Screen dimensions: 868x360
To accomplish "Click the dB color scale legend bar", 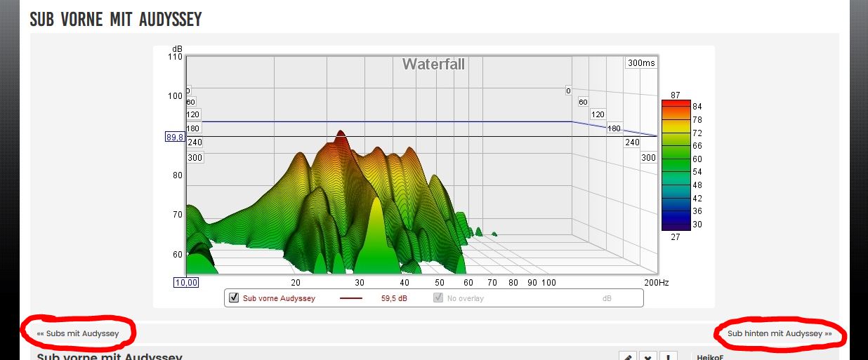I will pyautogui.click(x=676, y=166).
